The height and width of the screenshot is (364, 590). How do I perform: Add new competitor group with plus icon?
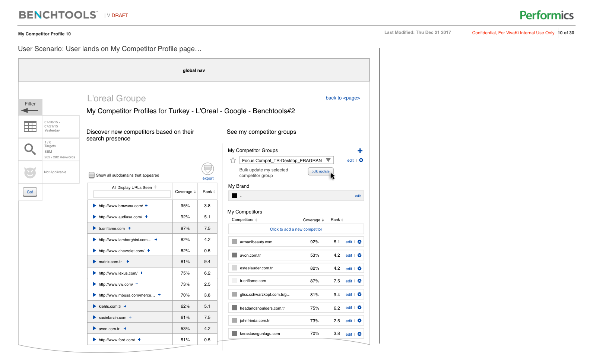pyautogui.click(x=360, y=151)
